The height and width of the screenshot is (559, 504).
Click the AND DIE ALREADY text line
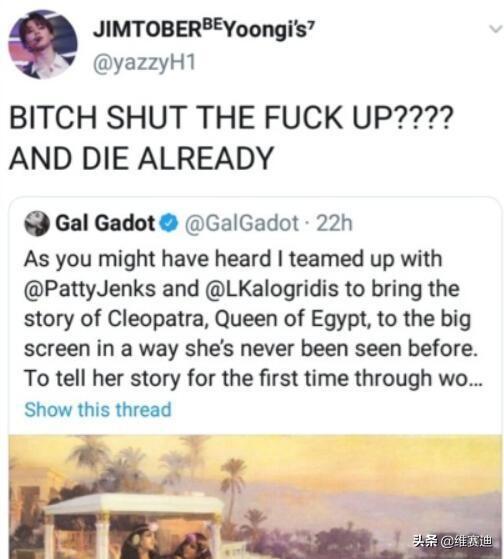click(x=142, y=158)
